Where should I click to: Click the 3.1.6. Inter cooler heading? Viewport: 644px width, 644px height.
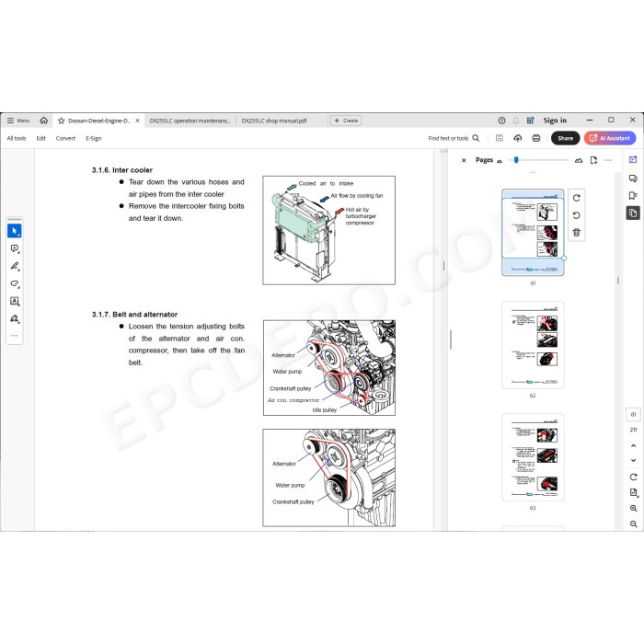pyautogui.click(x=122, y=170)
